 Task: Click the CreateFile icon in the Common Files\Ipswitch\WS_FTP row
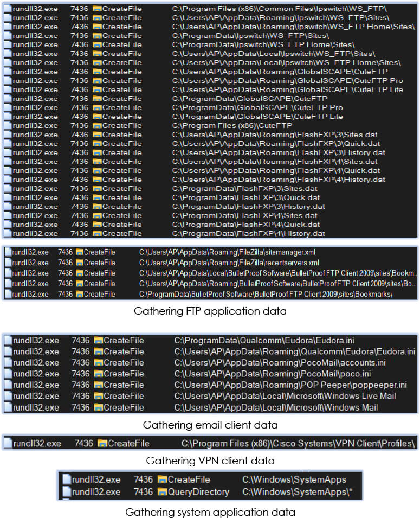97,9
